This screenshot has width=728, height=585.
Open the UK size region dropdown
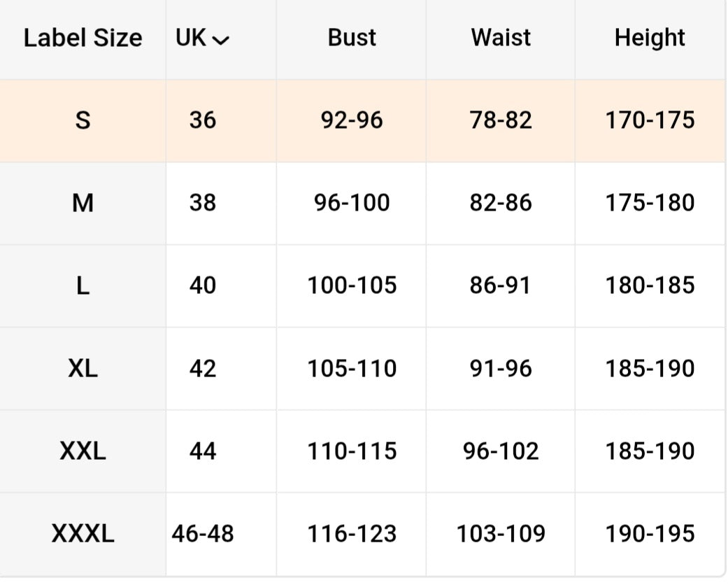coord(203,38)
